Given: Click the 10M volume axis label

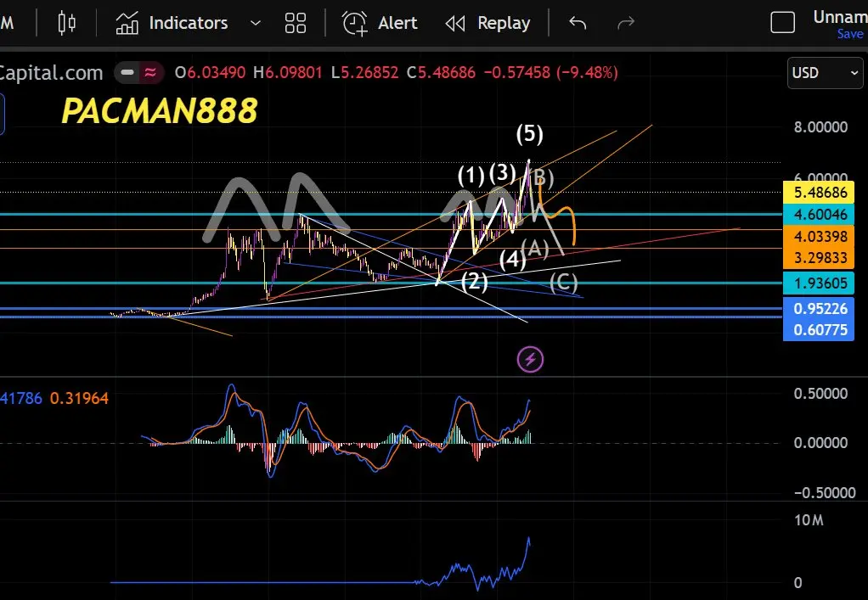Looking at the screenshot, I should 809,520.
